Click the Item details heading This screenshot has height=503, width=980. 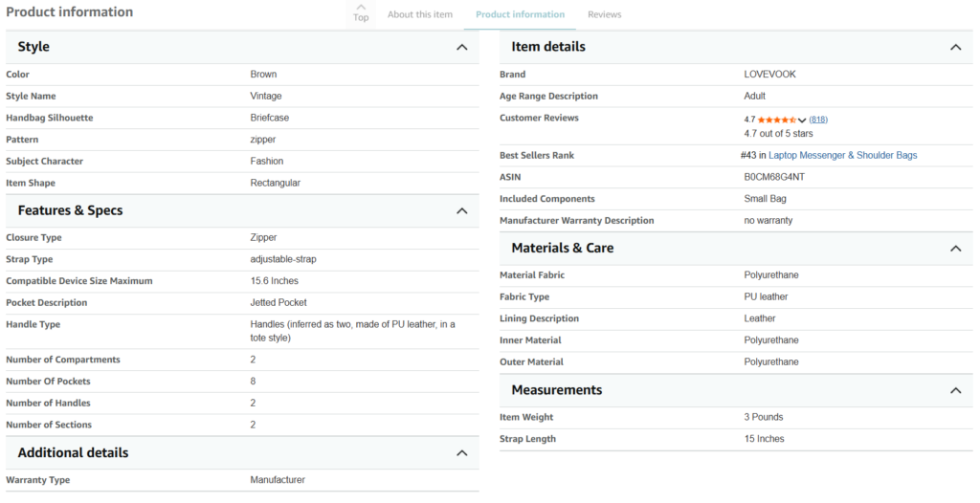548,47
